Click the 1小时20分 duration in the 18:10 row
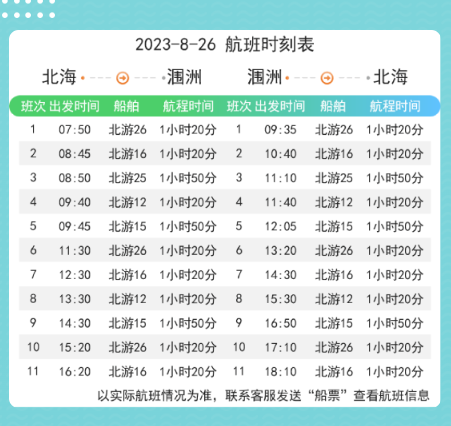The height and width of the screenshot is (426, 451). click(x=395, y=372)
